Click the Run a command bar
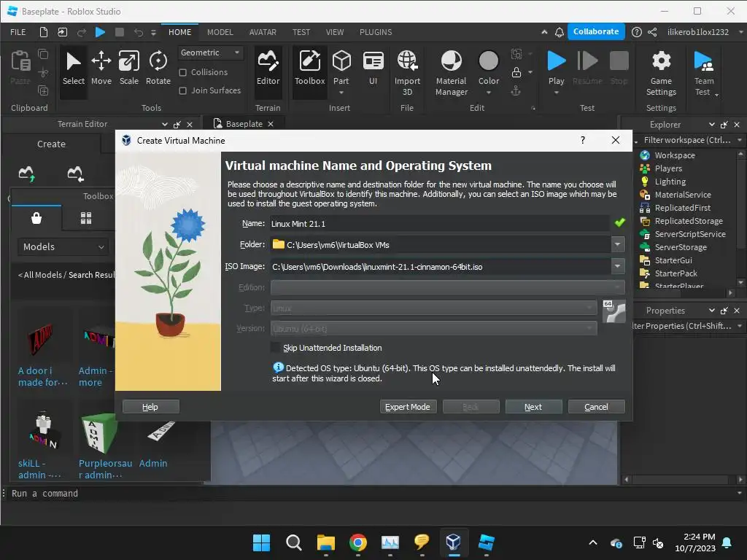 [371, 494]
